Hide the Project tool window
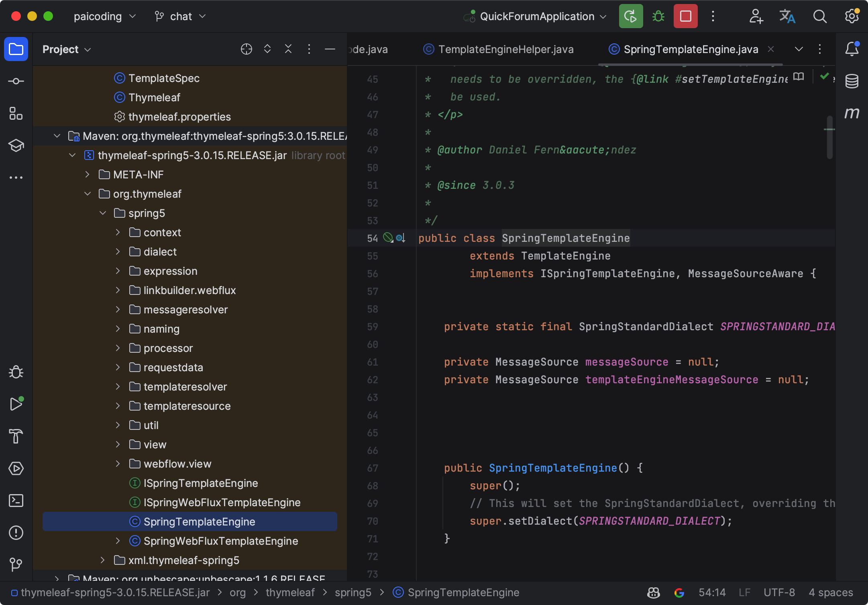The width and height of the screenshot is (868, 605). coord(330,49)
